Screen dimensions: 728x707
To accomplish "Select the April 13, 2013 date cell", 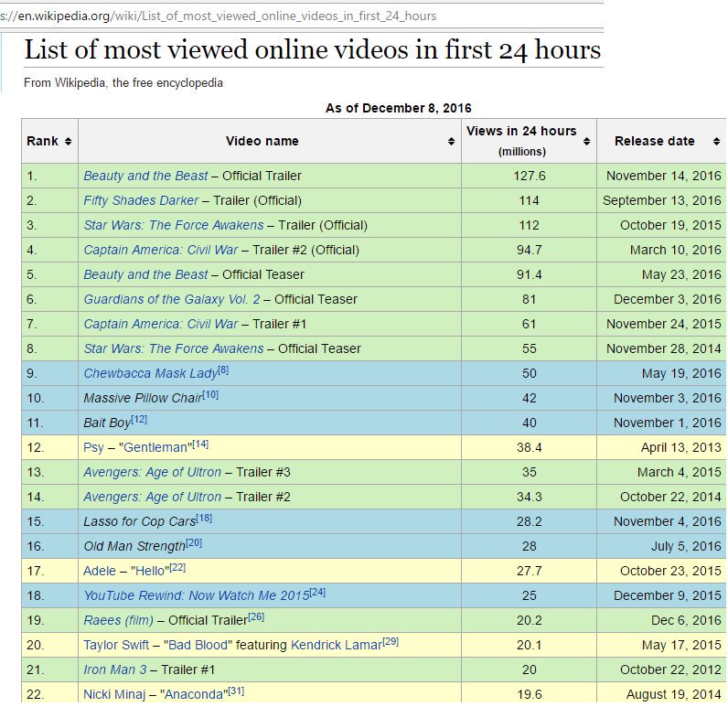I will tap(661, 447).
